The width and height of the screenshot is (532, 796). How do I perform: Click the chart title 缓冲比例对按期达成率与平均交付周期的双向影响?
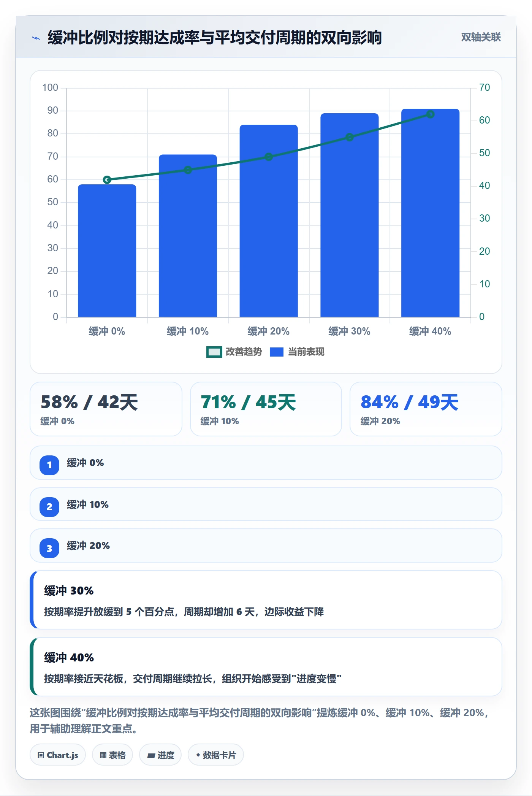click(x=215, y=38)
